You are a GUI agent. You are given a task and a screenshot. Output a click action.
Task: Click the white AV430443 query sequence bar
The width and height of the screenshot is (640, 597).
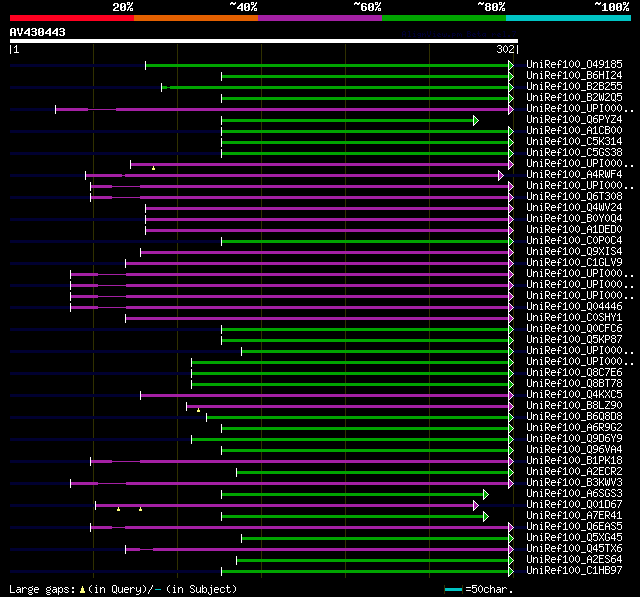(264, 41)
